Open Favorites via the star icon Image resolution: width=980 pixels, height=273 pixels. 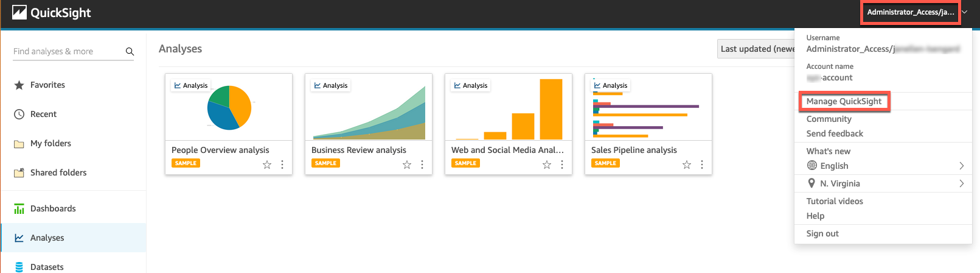click(x=19, y=85)
